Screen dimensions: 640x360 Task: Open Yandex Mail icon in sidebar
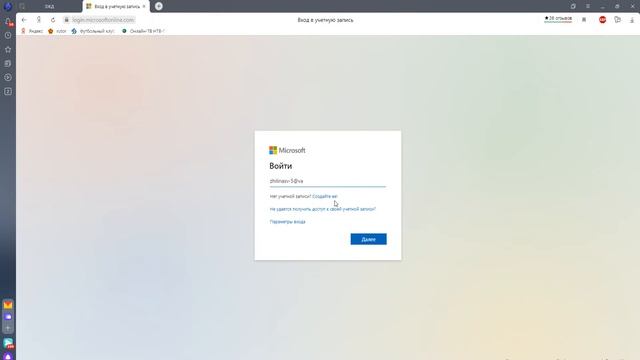tap(8, 305)
